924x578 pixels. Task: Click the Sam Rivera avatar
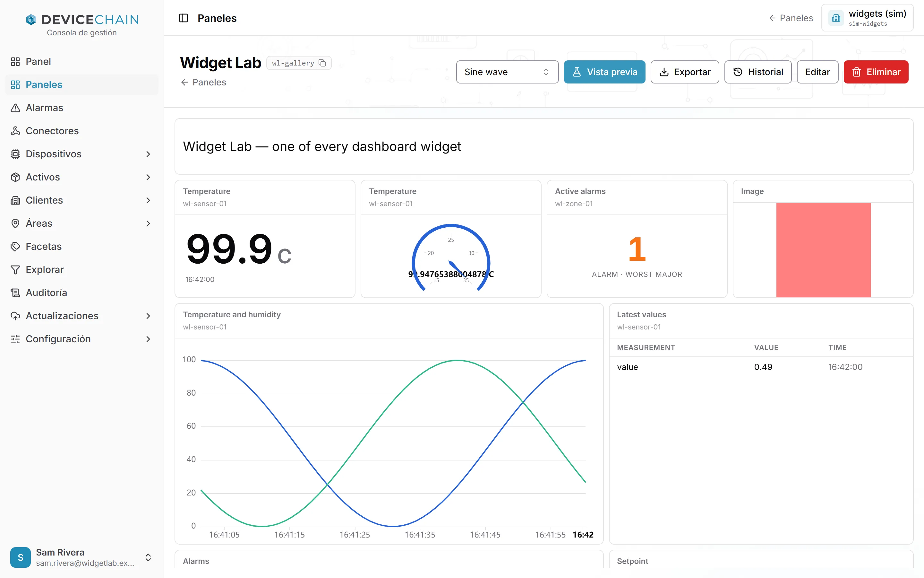pos(21,557)
